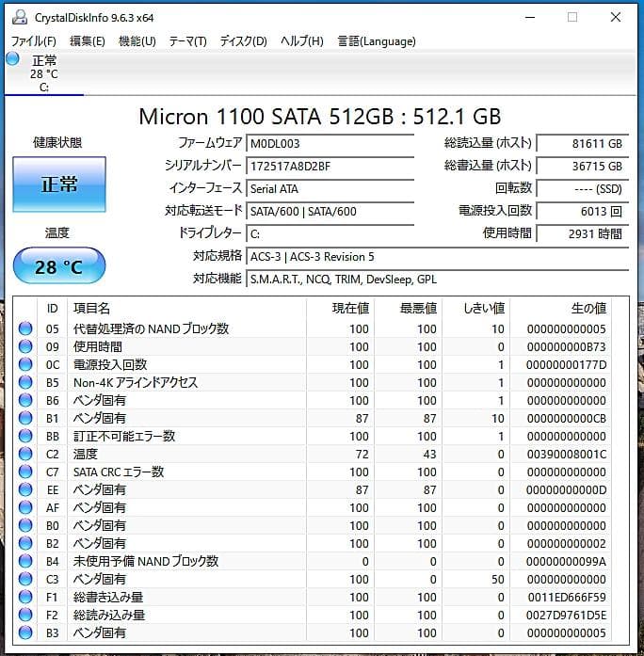Click the 現在値 column header

coord(340,309)
